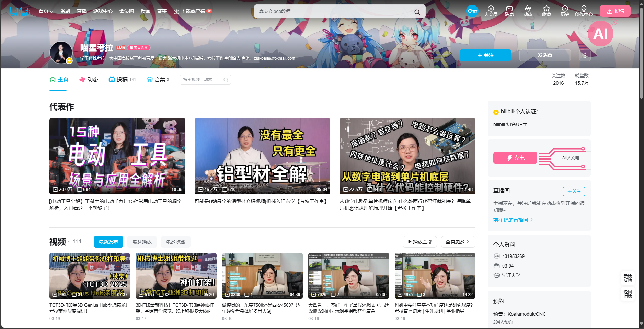Open TCT3D 2025 续集 video thumbnail

(x=90, y=276)
